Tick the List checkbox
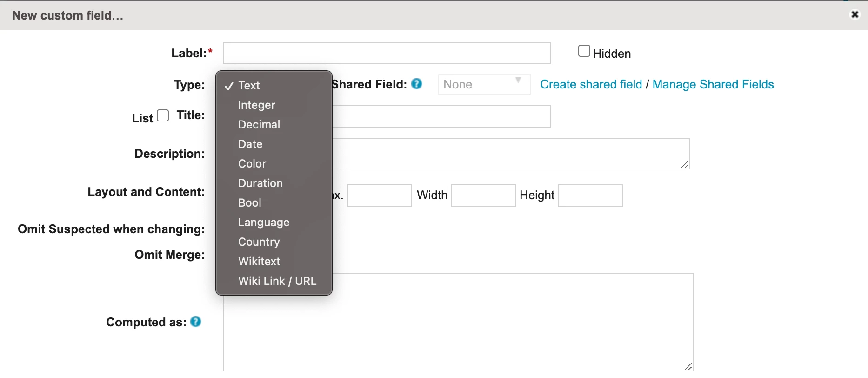Viewport: 868px width, 378px height. point(163,115)
